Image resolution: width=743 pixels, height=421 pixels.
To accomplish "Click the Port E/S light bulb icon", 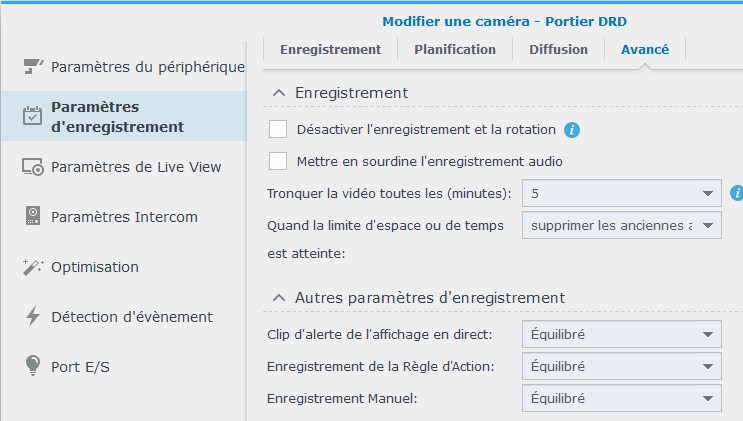I will point(33,366).
